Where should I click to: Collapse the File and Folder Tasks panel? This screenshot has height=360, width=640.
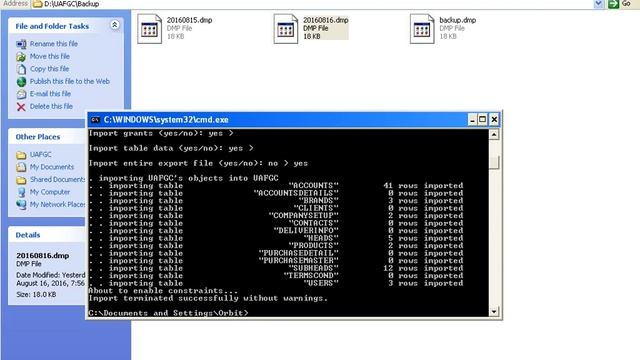[x=115, y=25]
